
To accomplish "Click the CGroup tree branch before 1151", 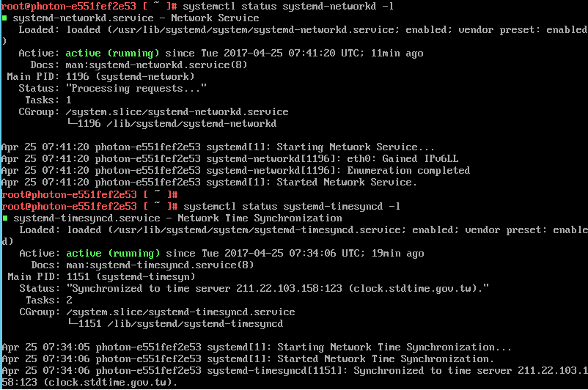I will 72,323.
